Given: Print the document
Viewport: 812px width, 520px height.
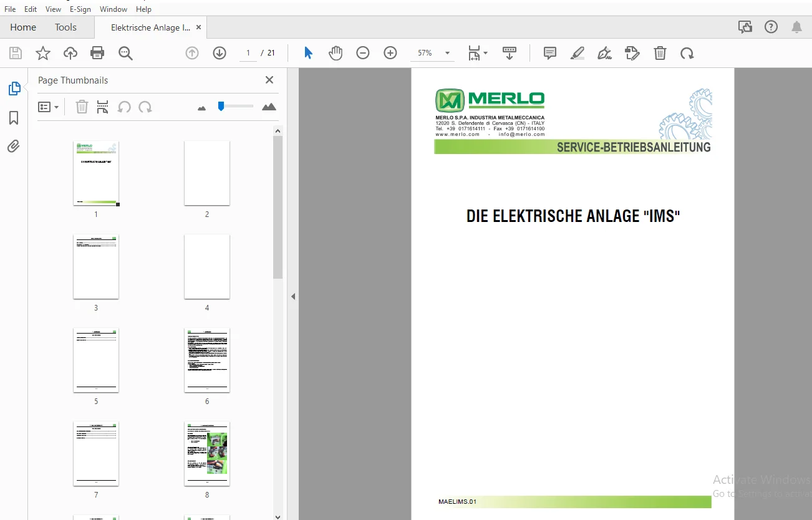Looking at the screenshot, I should pos(97,53).
